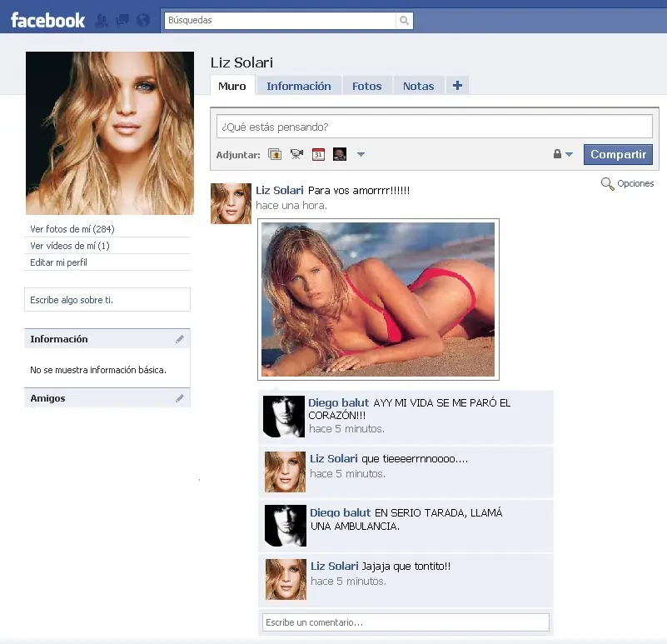Open the posted beach photo
Viewport: 667px width, 644px height.
pyautogui.click(x=378, y=299)
